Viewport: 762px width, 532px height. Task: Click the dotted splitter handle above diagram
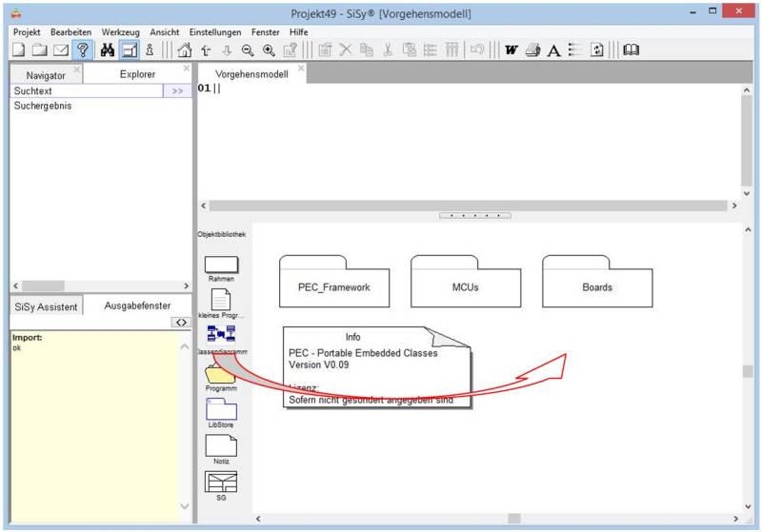point(474,215)
